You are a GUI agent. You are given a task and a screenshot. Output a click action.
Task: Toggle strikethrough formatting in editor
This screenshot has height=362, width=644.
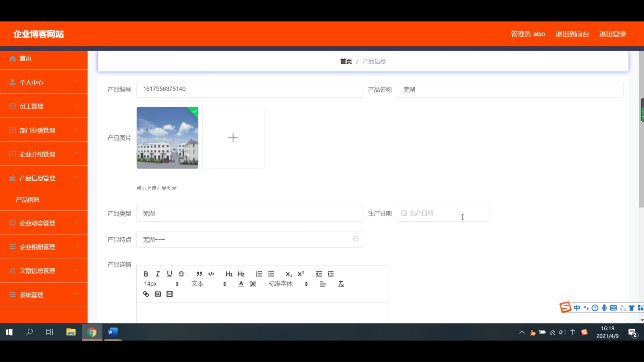pos(181,274)
